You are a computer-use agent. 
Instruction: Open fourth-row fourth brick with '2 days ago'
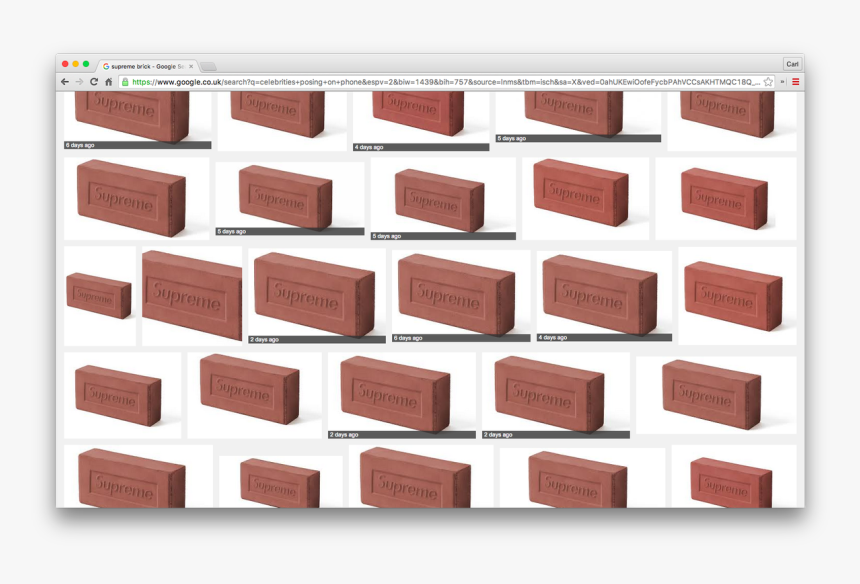click(x=556, y=395)
